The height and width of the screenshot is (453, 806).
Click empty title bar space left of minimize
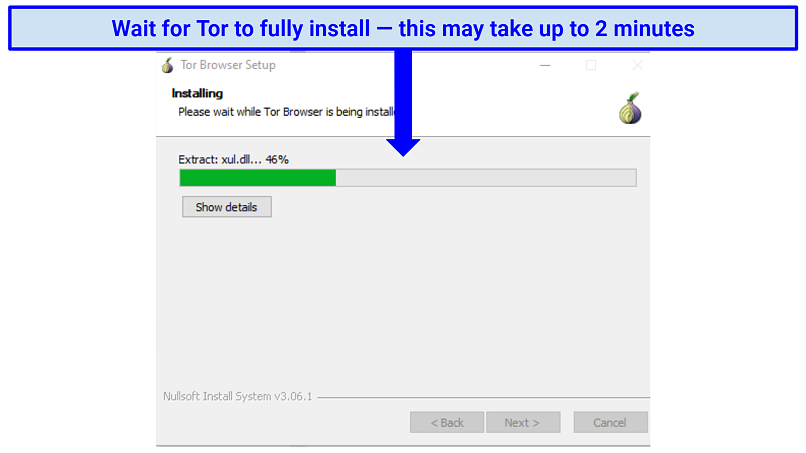406,65
